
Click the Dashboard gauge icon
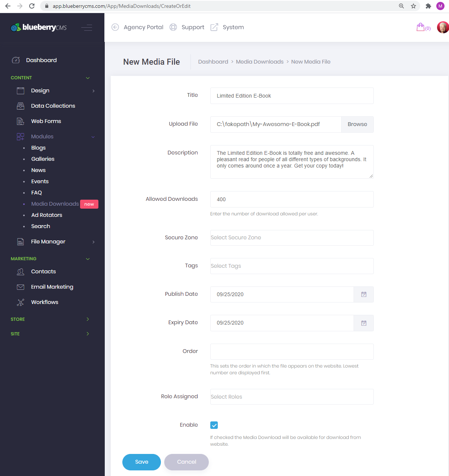[16, 60]
